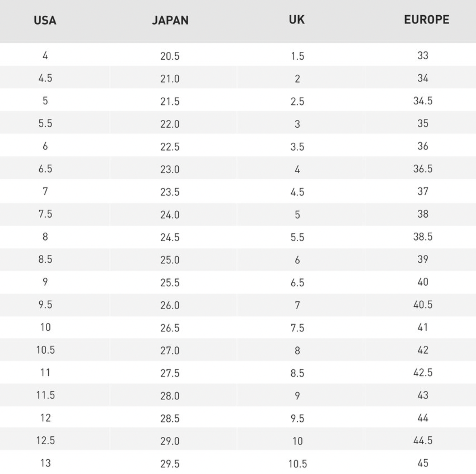Click Europe size 40.5 cell

423,305
